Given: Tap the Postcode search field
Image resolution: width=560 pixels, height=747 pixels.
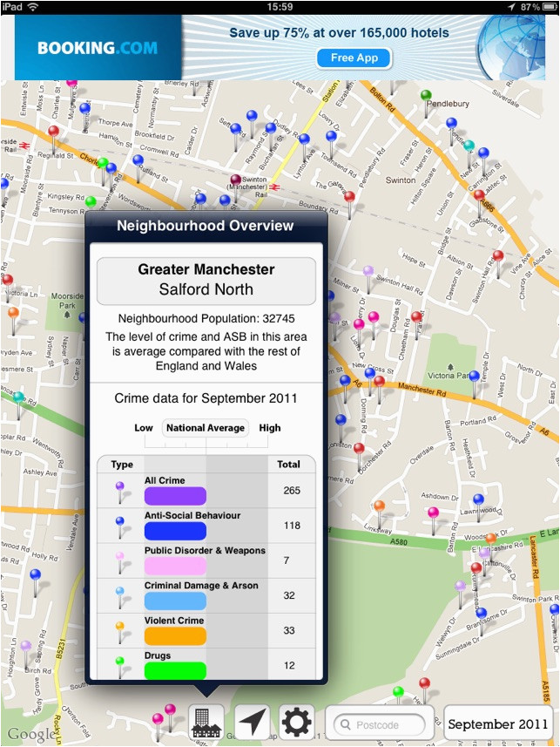Looking at the screenshot, I should [x=380, y=725].
